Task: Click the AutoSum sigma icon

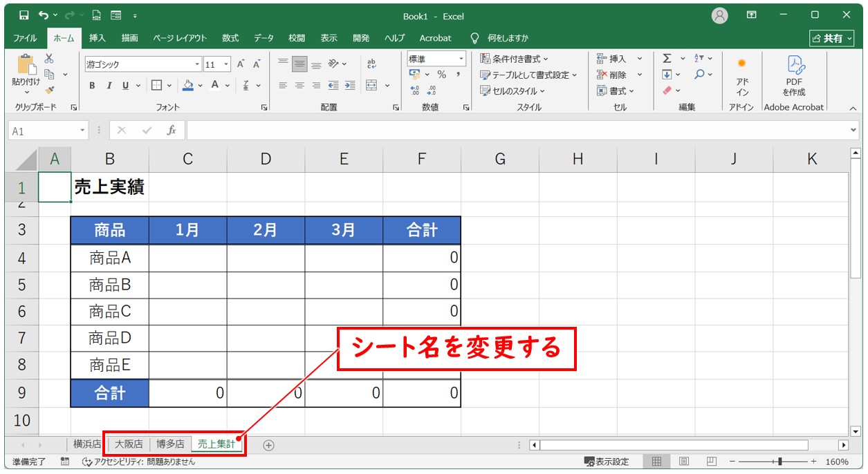Action: [x=667, y=59]
